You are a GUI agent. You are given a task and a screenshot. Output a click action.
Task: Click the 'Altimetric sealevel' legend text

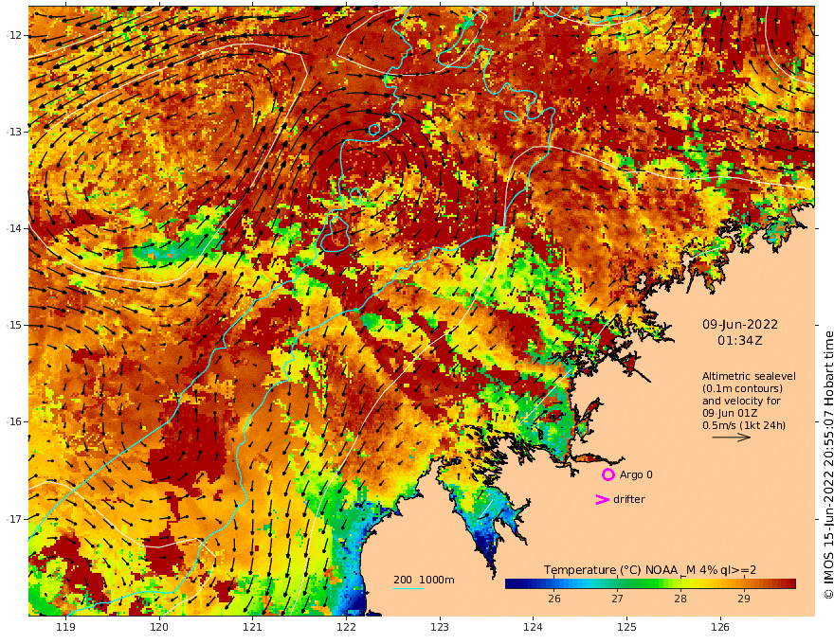pyautogui.click(x=749, y=376)
